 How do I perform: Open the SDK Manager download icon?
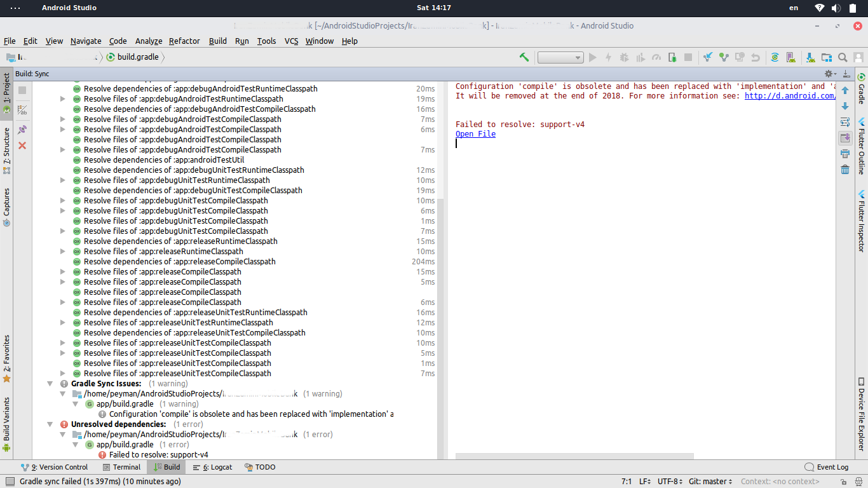(810, 57)
